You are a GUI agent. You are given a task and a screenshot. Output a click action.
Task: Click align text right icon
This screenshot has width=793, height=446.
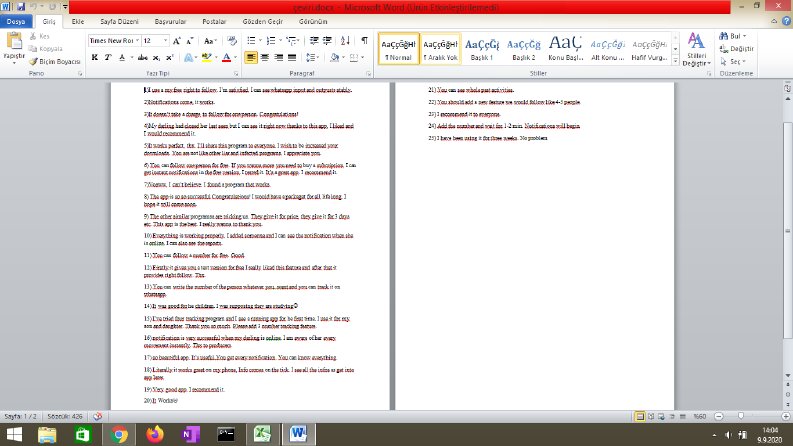pyautogui.click(x=278, y=58)
